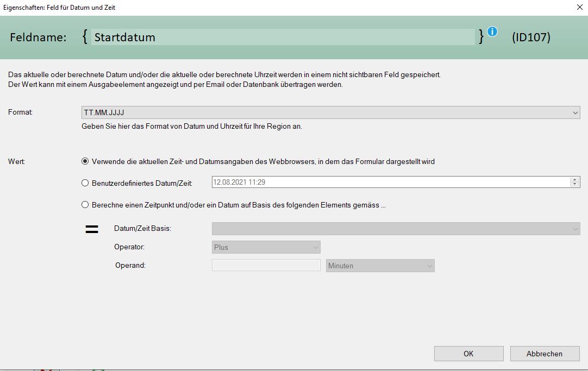This screenshot has height=371, width=588.
Task: Confirm with the OK button
Action: pos(468,354)
